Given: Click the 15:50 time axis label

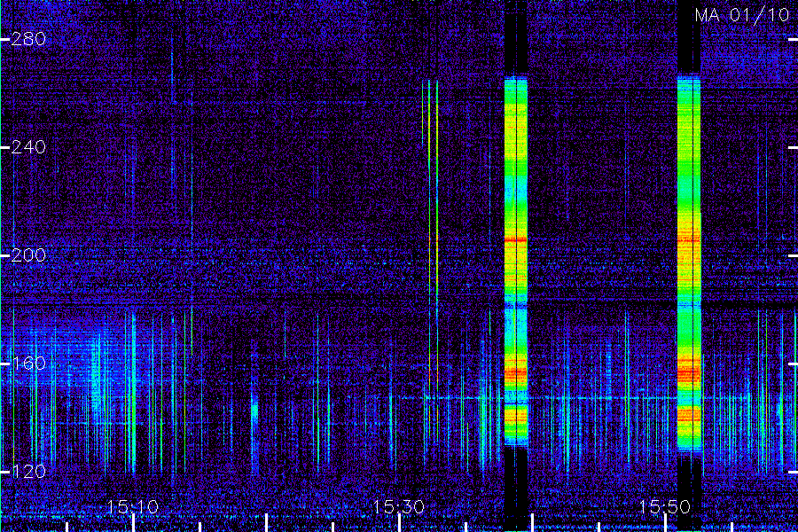Looking at the screenshot, I should click(x=665, y=506).
